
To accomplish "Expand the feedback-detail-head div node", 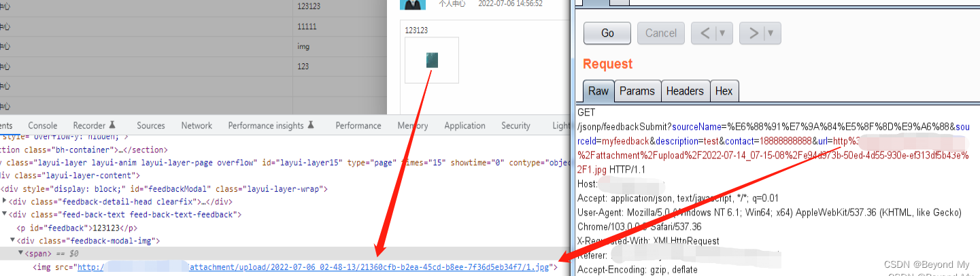I will pos(6,201).
